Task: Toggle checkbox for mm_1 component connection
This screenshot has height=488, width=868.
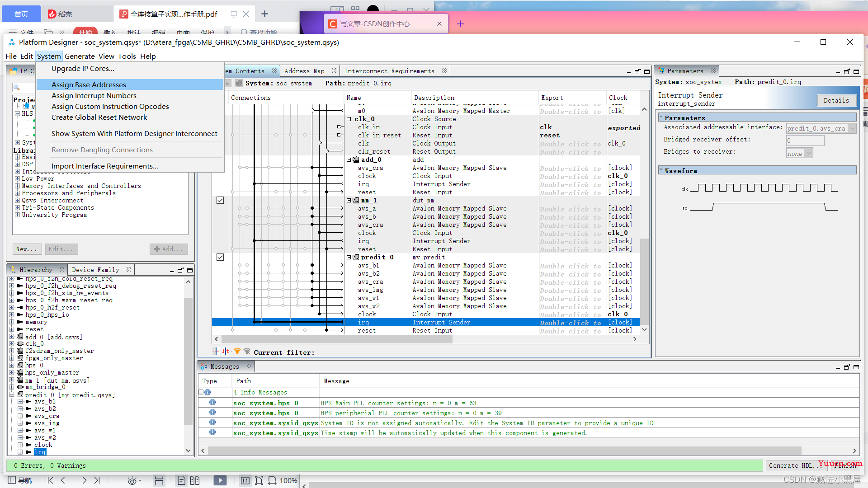Action: point(220,200)
